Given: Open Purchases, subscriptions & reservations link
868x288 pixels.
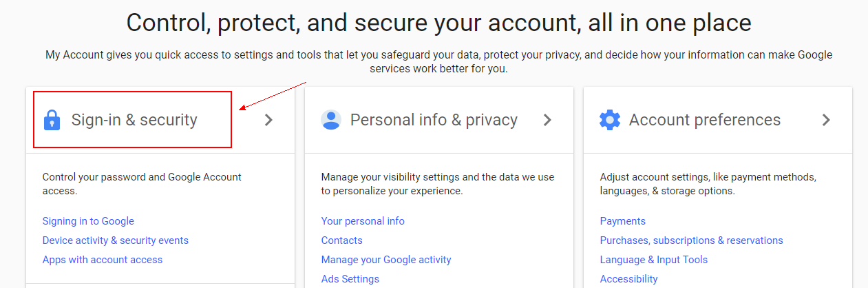Looking at the screenshot, I should click(x=692, y=240).
